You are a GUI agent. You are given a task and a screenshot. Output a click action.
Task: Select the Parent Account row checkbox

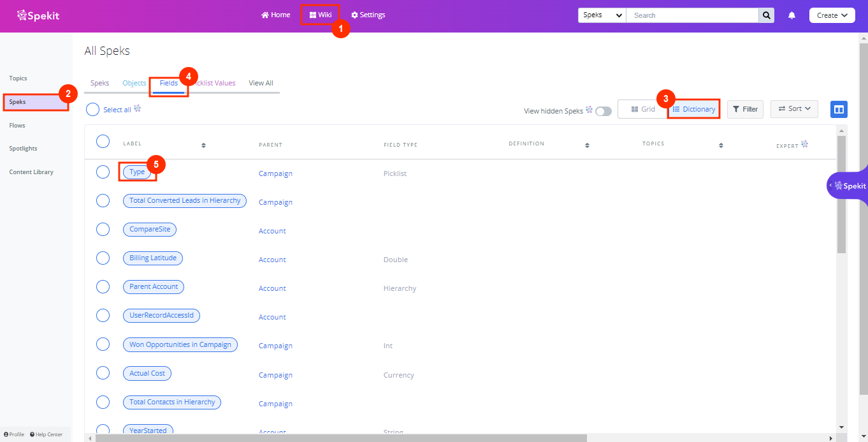tap(103, 287)
